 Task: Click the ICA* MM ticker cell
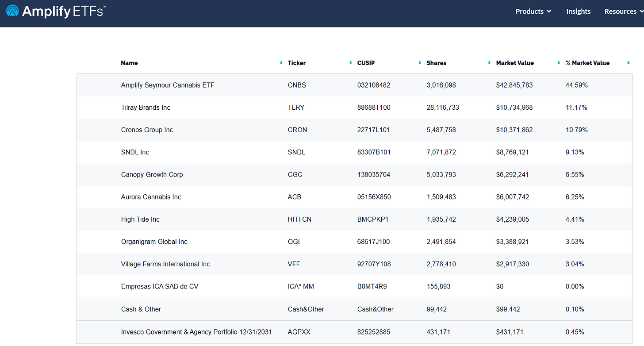tap(301, 286)
